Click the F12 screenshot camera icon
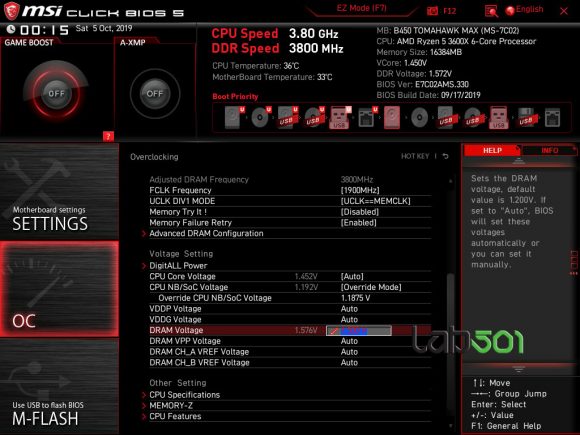Screen dimensions: 580x435 tap(432, 11)
